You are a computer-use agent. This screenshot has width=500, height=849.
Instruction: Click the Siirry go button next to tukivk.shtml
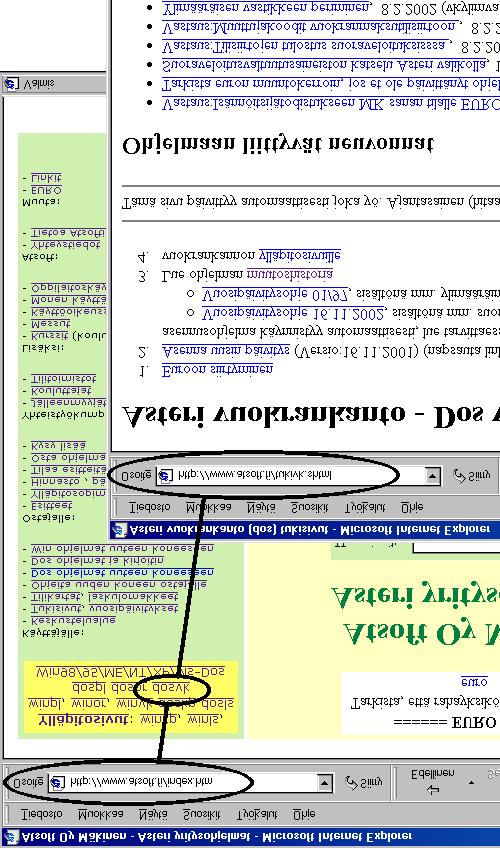coord(471,476)
